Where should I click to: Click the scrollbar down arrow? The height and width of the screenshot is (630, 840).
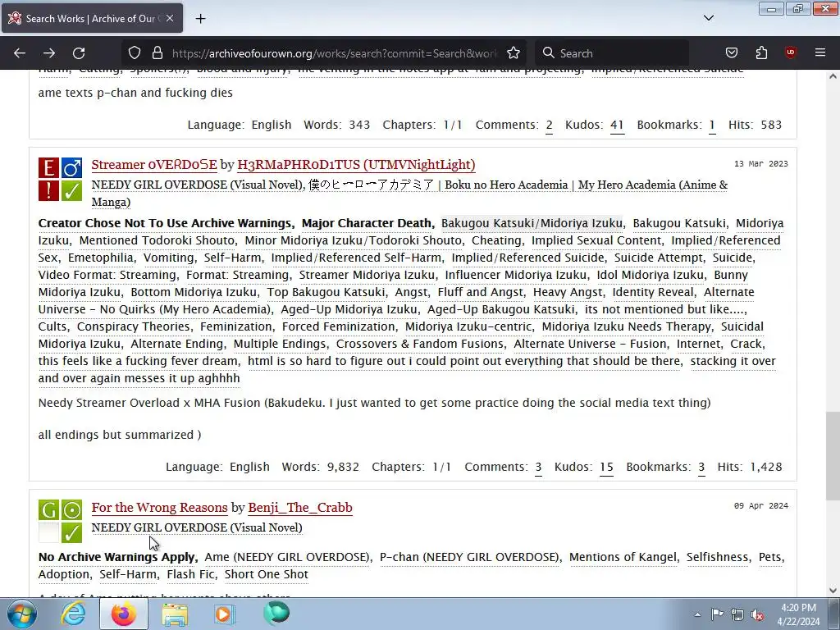(x=833, y=591)
